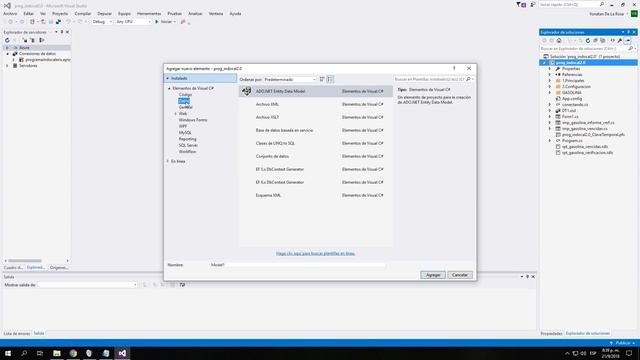The width and height of the screenshot is (640, 360).
Task: Select Form1.cs in Solution Explorer
Action: click(x=570, y=117)
